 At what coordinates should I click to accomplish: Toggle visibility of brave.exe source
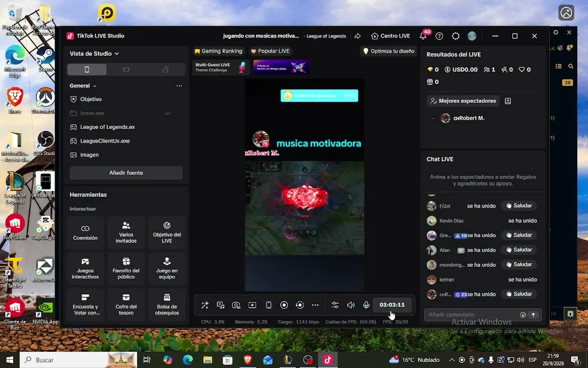pyautogui.click(x=167, y=113)
